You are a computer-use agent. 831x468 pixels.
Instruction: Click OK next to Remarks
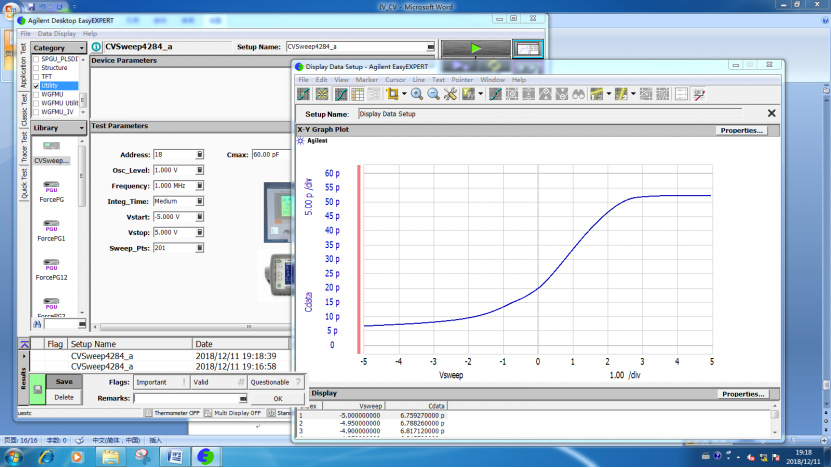278,399
